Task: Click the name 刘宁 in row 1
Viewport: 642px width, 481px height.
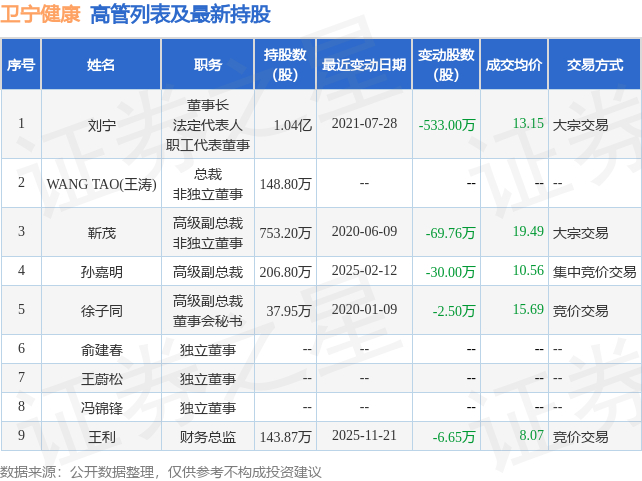Action: [102, 125]
